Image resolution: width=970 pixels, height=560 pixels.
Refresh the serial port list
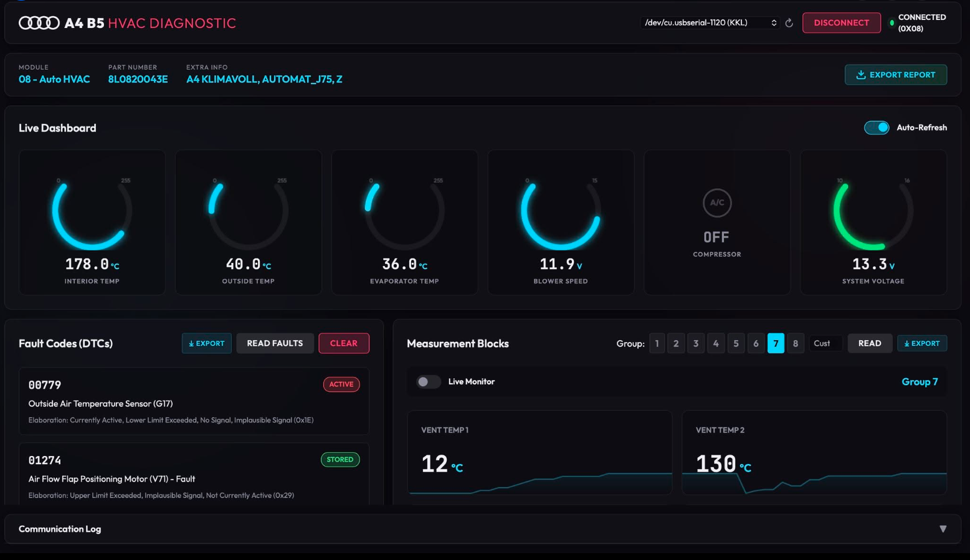point(789,23)
